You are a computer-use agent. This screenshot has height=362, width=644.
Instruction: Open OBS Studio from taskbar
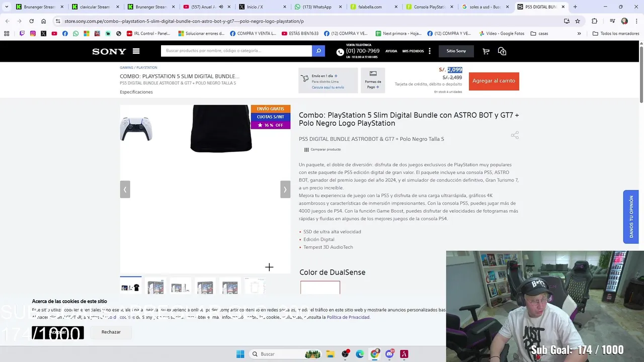[345, 354]
